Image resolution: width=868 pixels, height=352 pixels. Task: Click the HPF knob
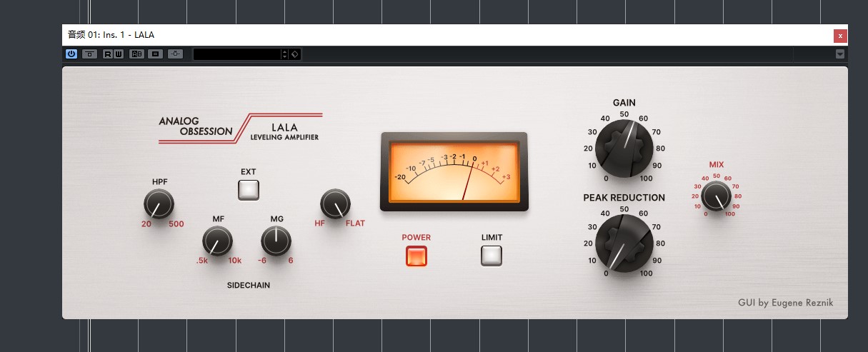click(159, 205)
